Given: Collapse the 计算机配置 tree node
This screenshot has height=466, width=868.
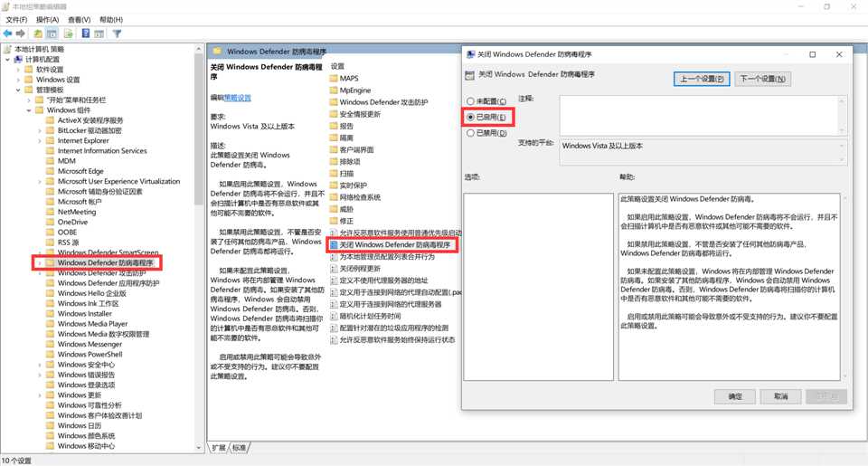Looking at the screenshot, I should pos(8,60).
